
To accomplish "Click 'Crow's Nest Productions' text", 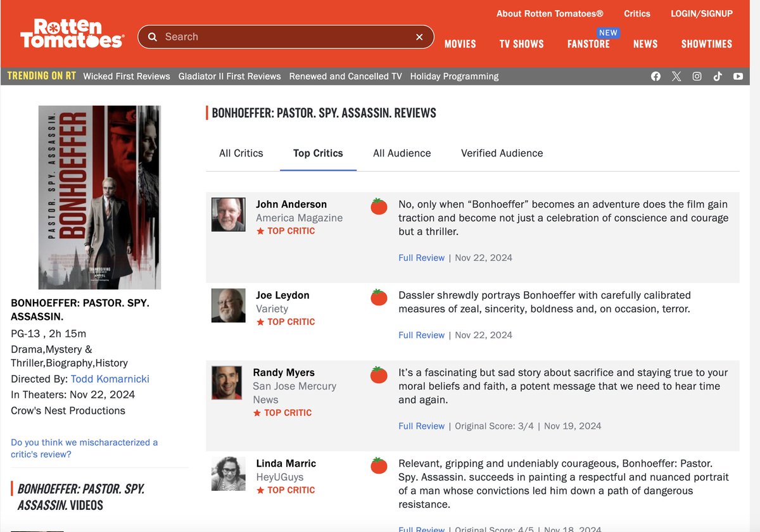I will point(68,410).
